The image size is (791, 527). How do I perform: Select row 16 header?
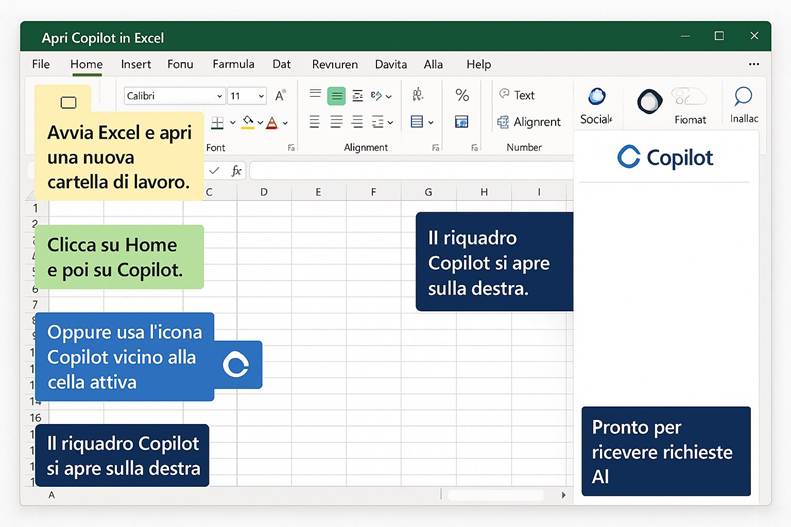(x=35, y=418)
